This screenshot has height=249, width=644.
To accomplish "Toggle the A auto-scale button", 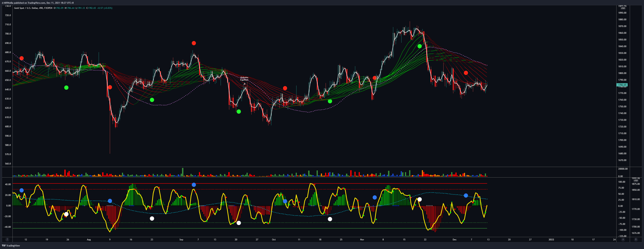I will click(623, 240).
